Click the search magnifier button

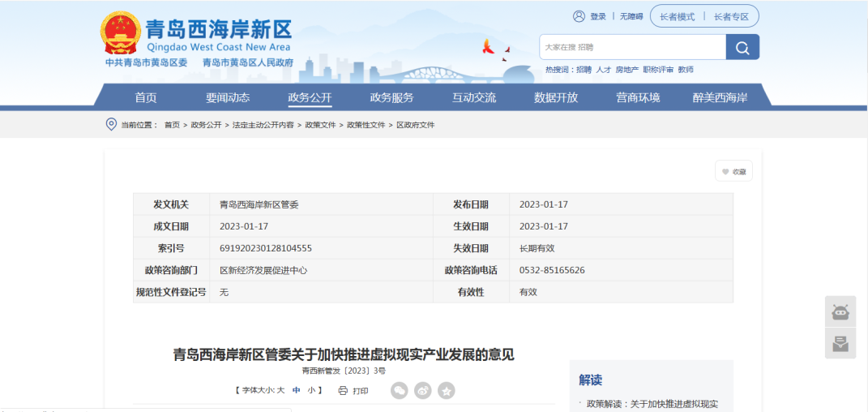pyautogui.click(x=742, y=47)
